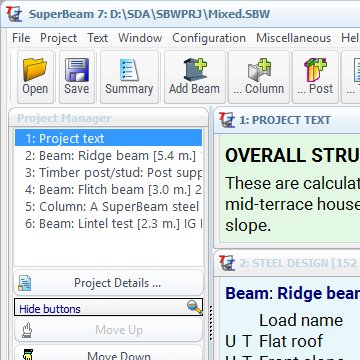Open the Text menu
Image resolution: width=360 pixels, height=360 pixels.
[97, 38]
